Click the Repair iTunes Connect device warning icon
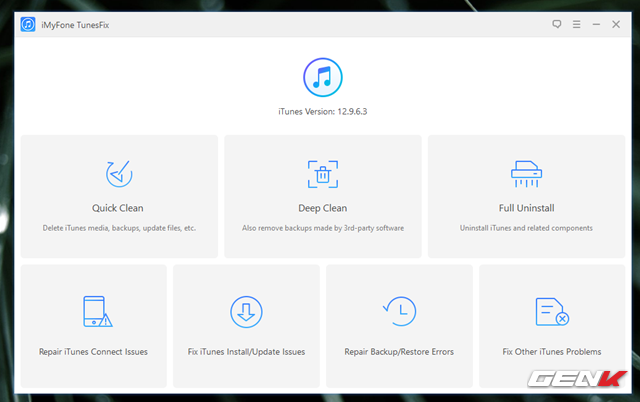 click(x=98, y=311)
